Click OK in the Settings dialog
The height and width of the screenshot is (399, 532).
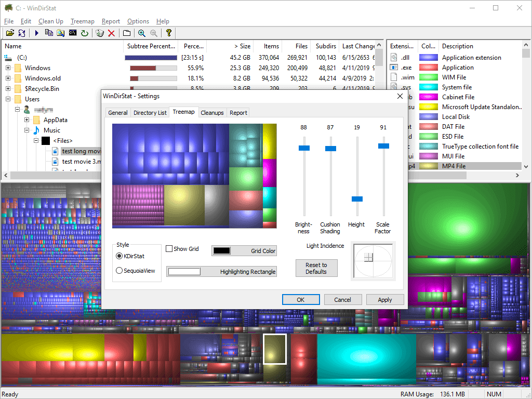(x=301, y=300)
